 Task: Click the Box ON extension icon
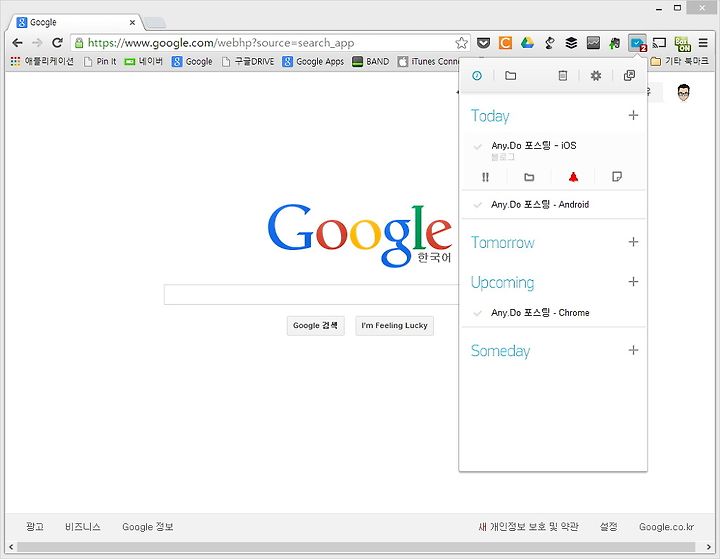(682, 44)
